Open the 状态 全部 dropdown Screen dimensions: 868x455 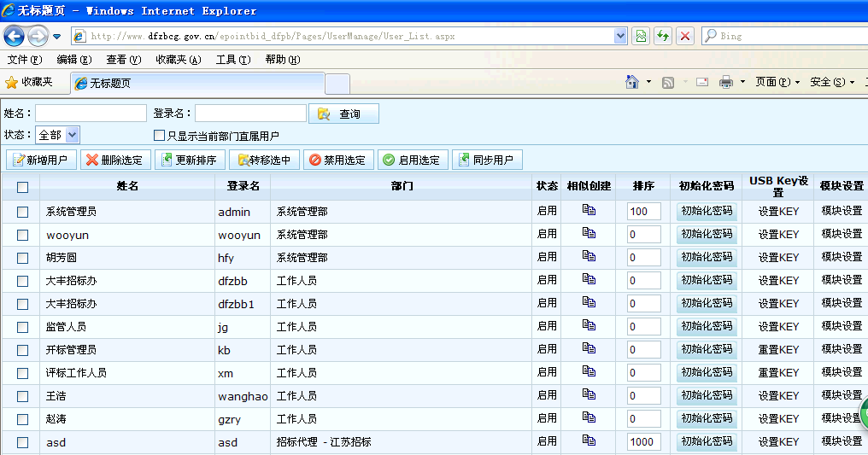pyautogui.click(x=57, y=134)
